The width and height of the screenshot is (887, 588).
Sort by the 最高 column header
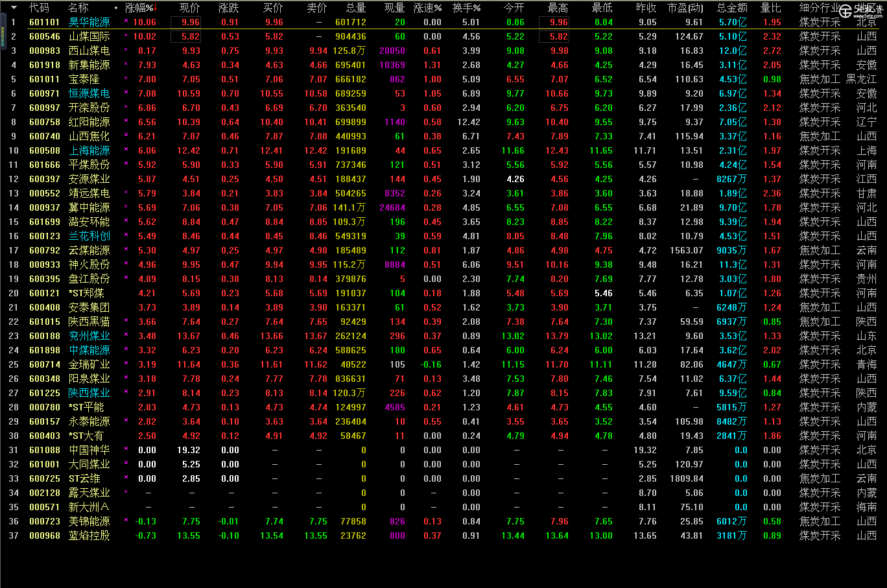[x=558, y=8]
